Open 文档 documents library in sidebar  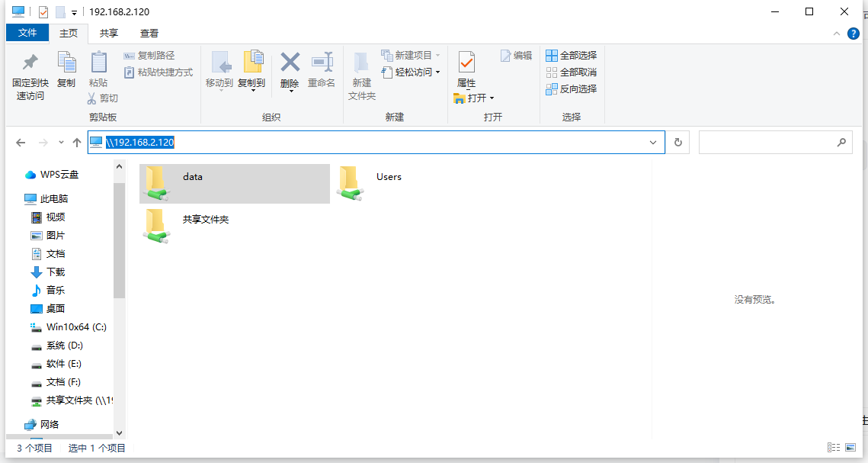point(48,254)
